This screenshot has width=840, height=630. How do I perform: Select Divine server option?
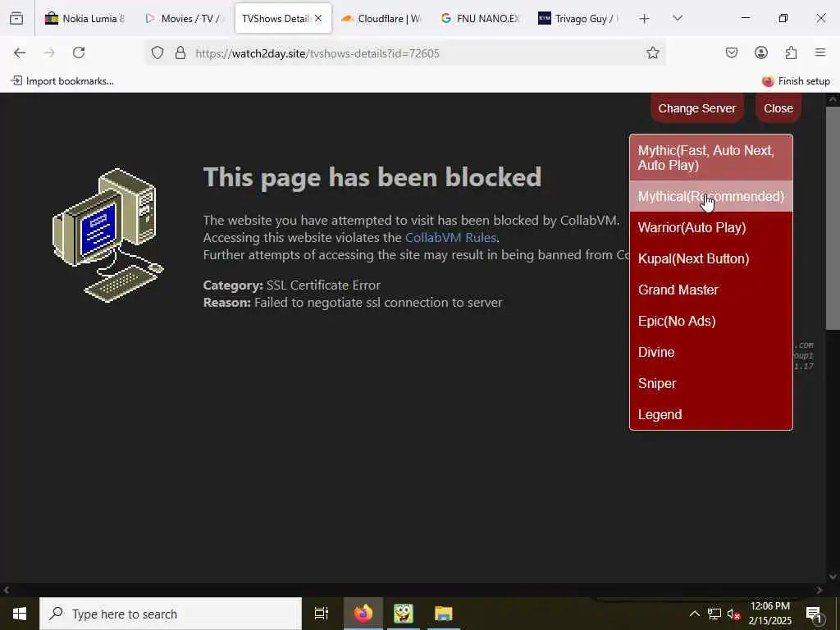click(711, 352)
